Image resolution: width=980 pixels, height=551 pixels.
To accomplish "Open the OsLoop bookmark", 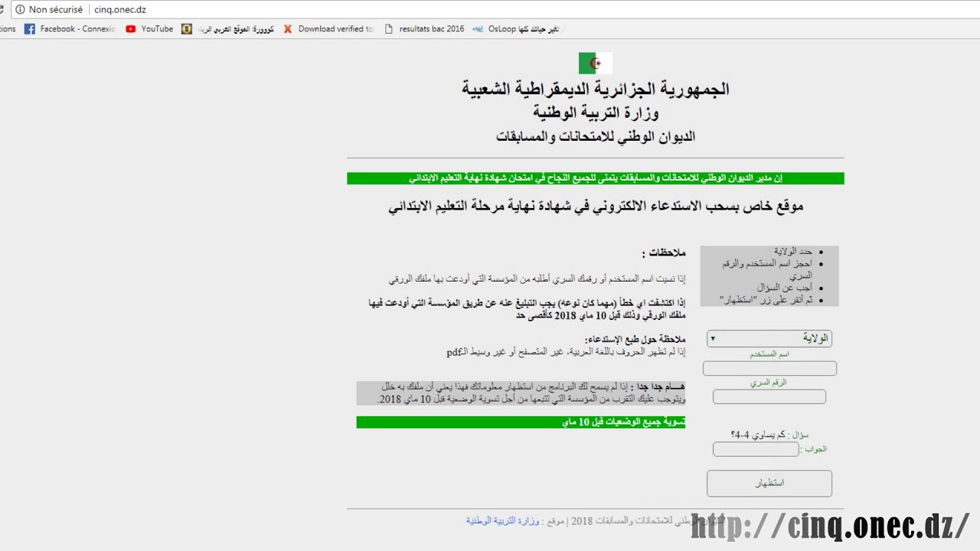I will (516, 29).
